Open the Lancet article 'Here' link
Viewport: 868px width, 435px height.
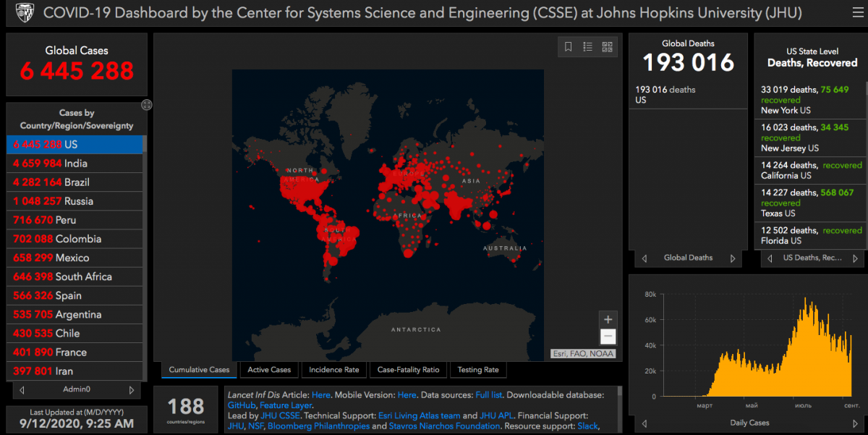pos(321,395)
